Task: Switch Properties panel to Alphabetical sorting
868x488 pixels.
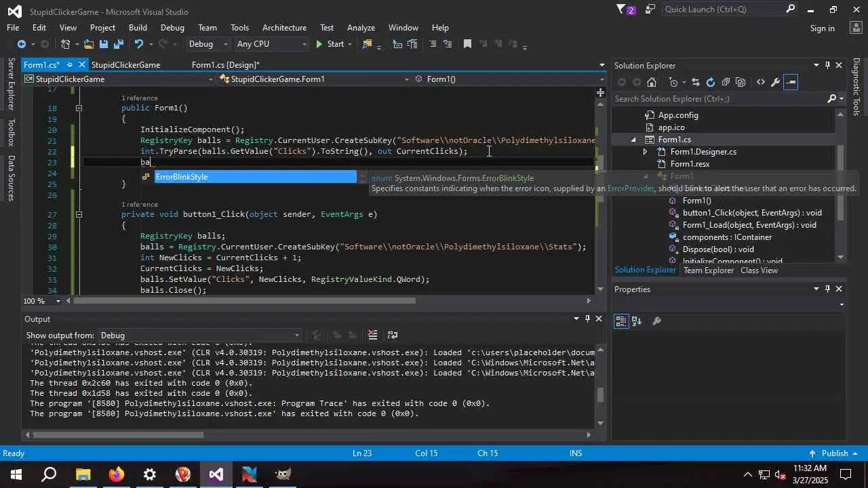Action: [x=637, y=321]
